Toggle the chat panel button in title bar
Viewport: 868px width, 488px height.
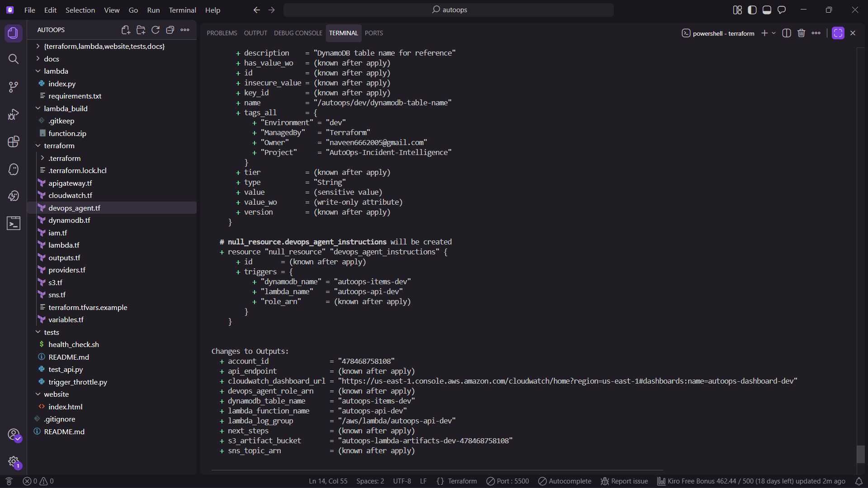coord(782,10)
